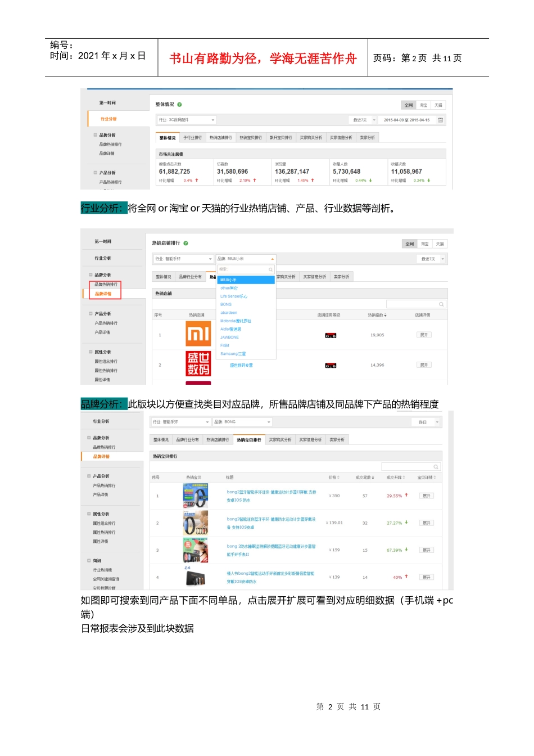
Task: Select 淘宝 scope in the 热销店铺排行 screenshot
Action: [425, 244]
